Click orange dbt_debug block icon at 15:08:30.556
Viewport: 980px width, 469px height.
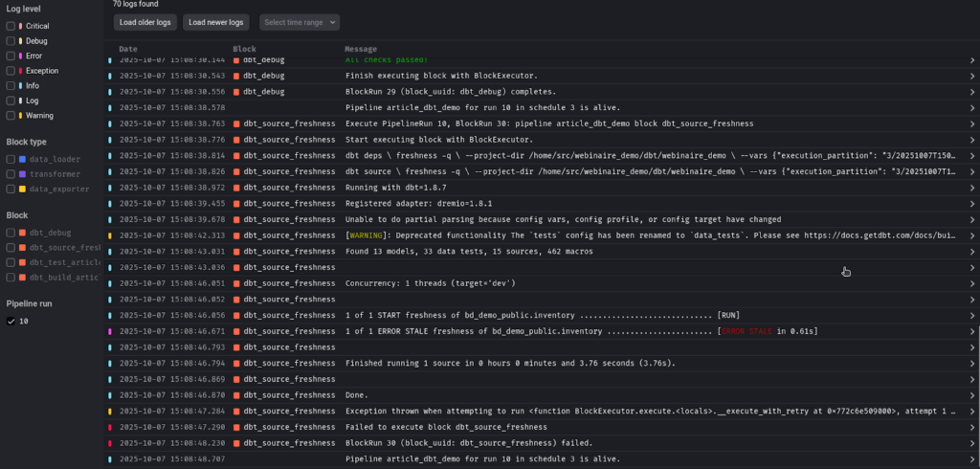(x=235, y=92)
